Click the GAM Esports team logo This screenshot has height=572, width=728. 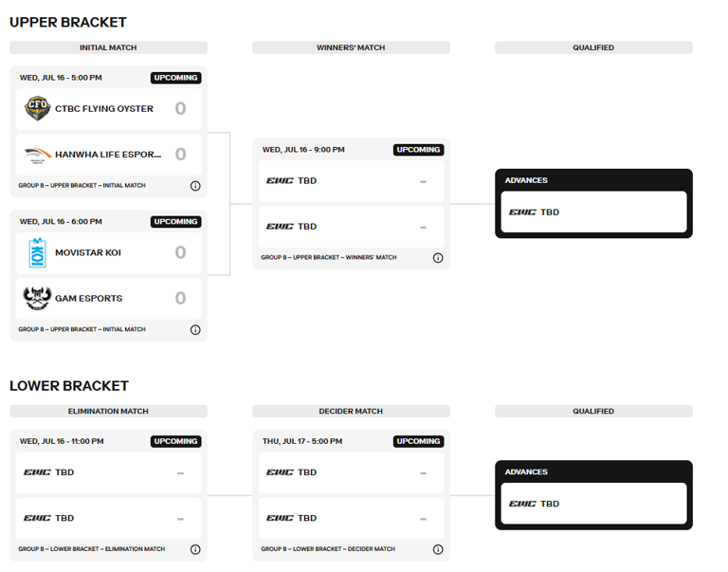[37, 299]
